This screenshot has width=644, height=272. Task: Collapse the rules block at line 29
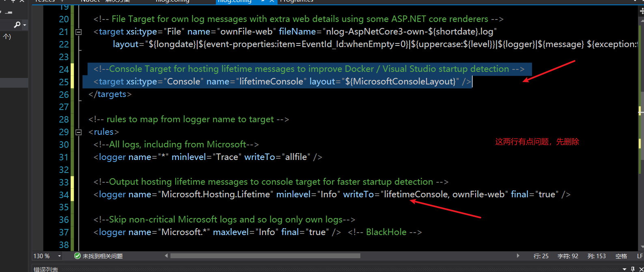(79, 132)
